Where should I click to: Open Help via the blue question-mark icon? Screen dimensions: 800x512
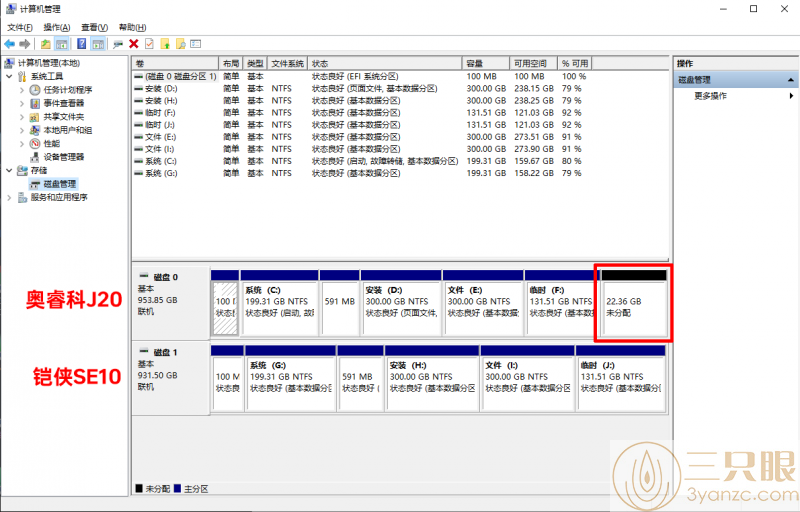click(x=82, y=44)
